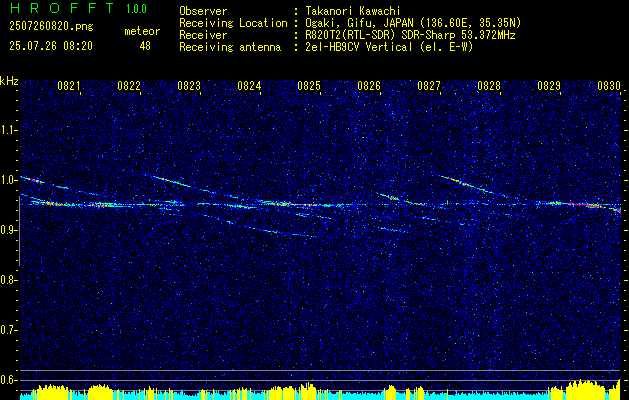Click the 0822 time marker
Image resolution: width=629 pixels, height=400 pixels.
[129, 86]
